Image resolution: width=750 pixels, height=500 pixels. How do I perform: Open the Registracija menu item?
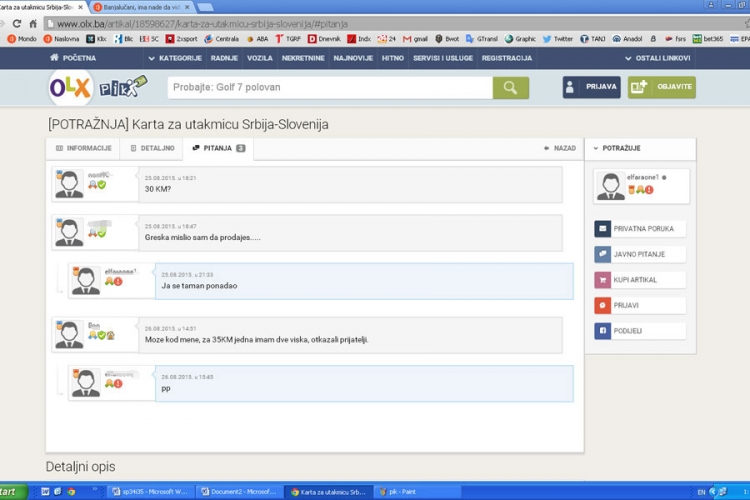pyautogui.click(x=507, y=58)
